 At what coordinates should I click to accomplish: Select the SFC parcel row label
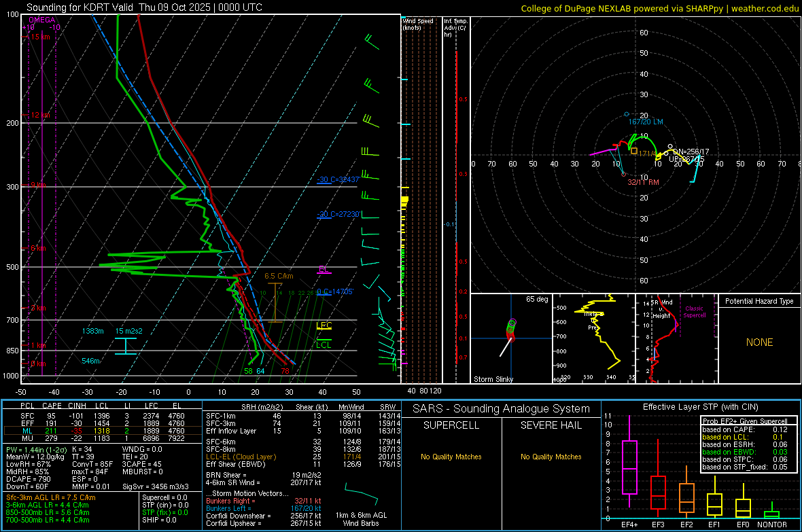(27, 416)
